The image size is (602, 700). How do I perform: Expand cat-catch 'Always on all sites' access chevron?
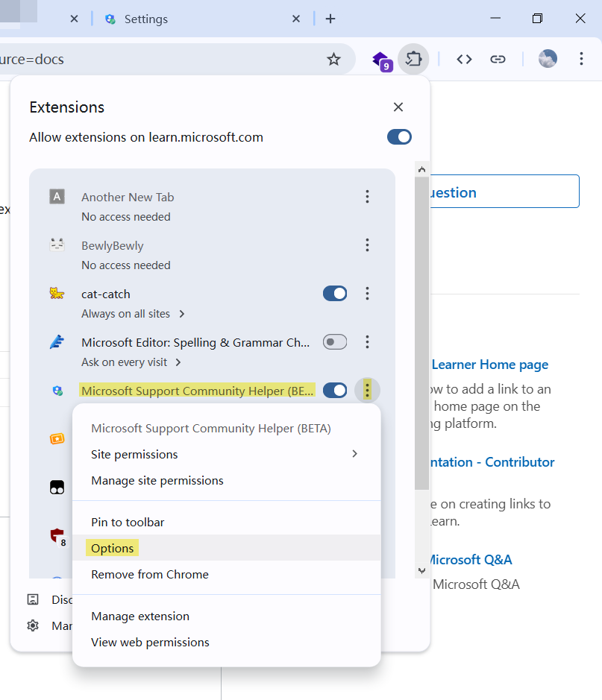[x=182, y=314]
